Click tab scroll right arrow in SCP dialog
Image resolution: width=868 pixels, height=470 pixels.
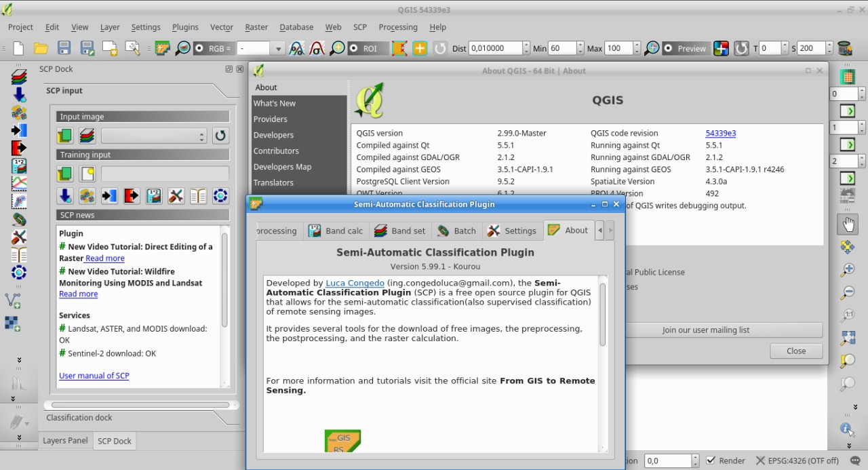point(610,231)
